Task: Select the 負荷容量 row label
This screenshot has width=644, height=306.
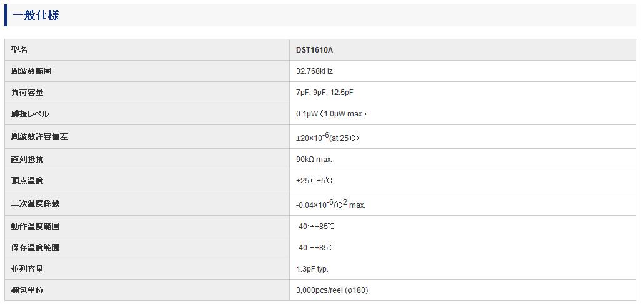Action: coord(27,93)
